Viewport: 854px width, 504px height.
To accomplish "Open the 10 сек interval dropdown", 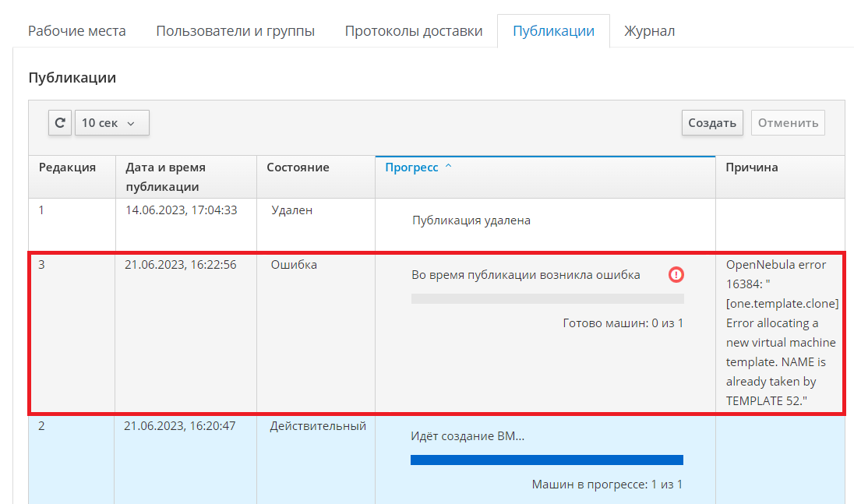I will coord(111,123).
